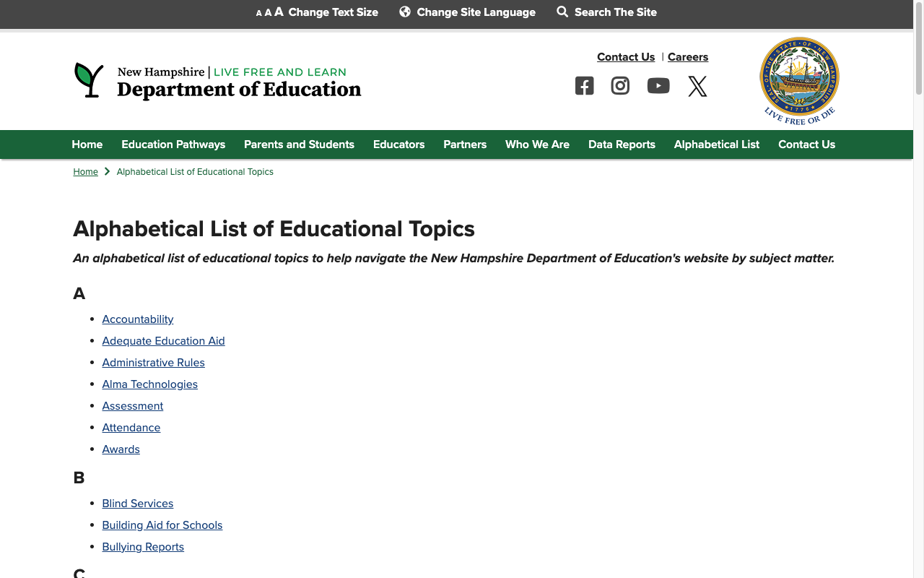Click the section heading letter B

(x=79, y=478)
